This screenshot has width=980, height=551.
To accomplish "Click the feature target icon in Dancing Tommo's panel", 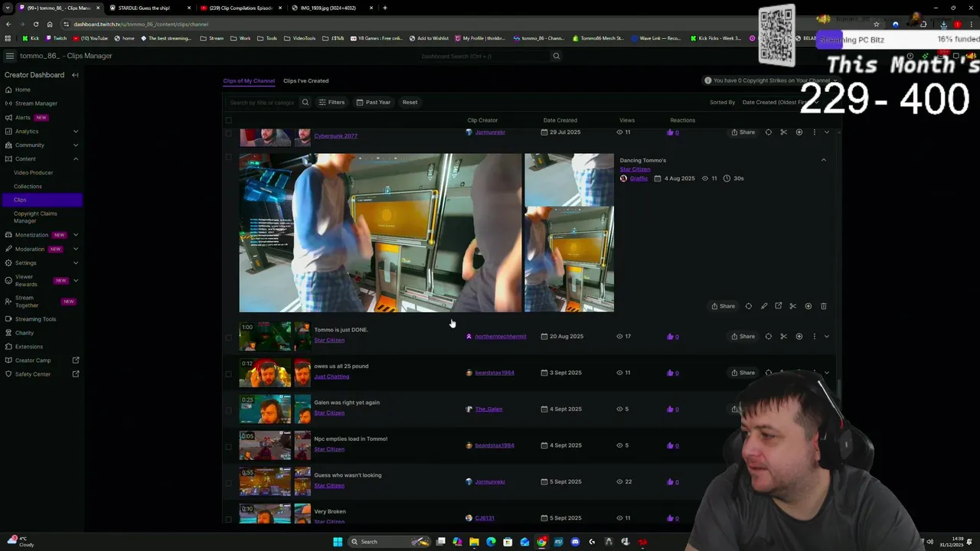I will coord(748,306).
